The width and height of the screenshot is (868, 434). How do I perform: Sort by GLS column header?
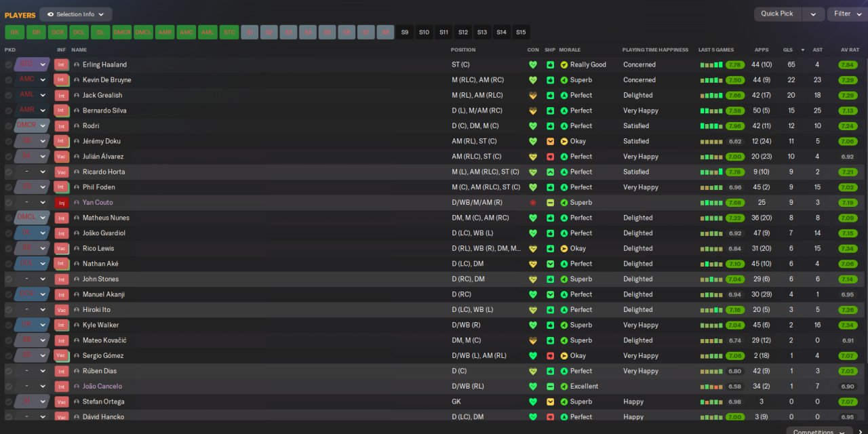pyautogui.click(x=787, y=50)
